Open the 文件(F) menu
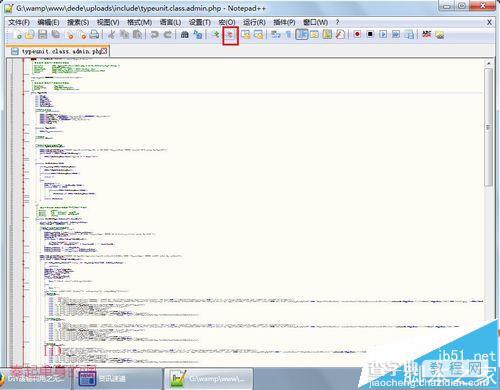This screenshot has height=390, width=500. click(x=19, y=22)
